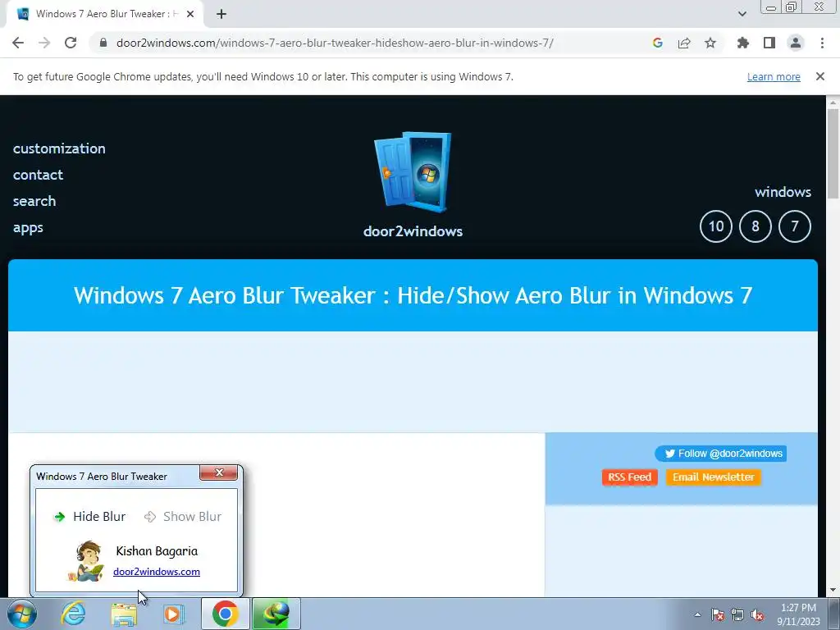Click the network tray icon
840x630 pixels.
pyautogui.click(x=737, y=614)
